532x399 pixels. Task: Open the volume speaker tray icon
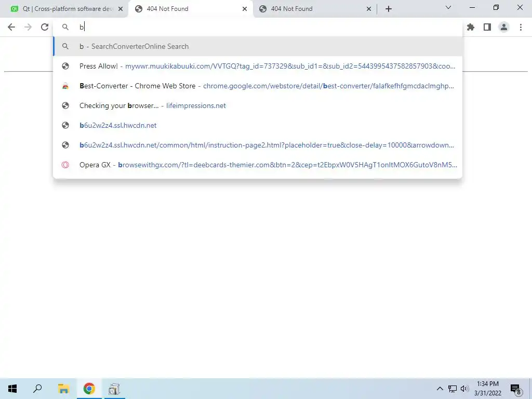(464, 389)
